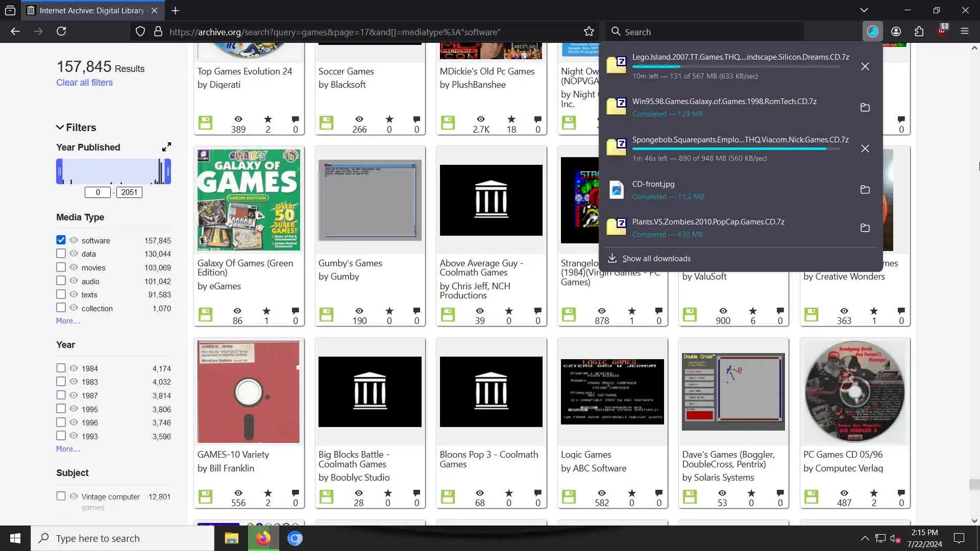Click the Firefox downloads toolbar icon

(x=872, y=32)
